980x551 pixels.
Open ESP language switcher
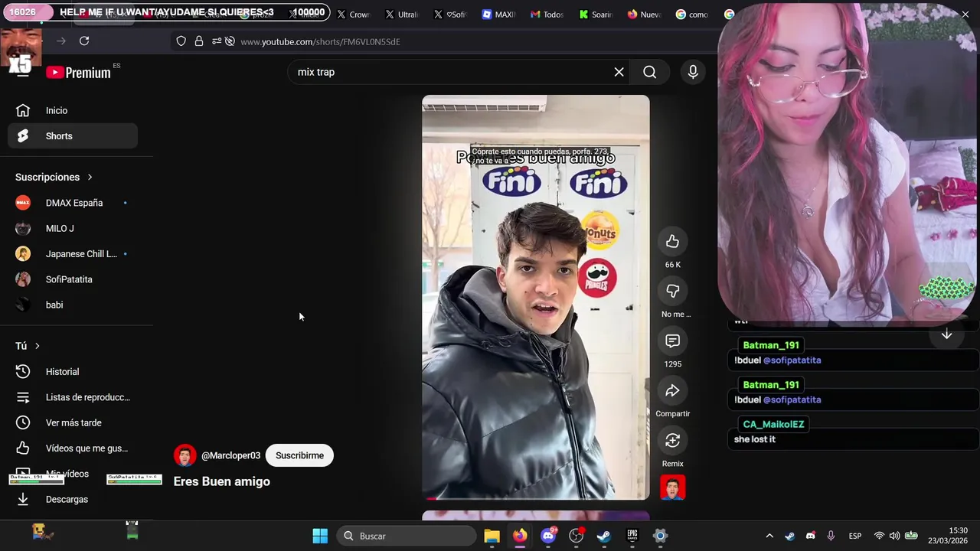pyautogui.click(x=854, y=536)
